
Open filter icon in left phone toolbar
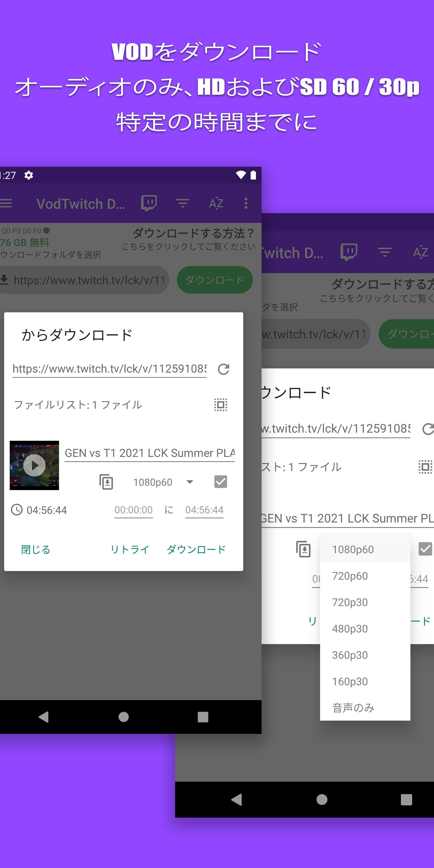pos(183,203)
